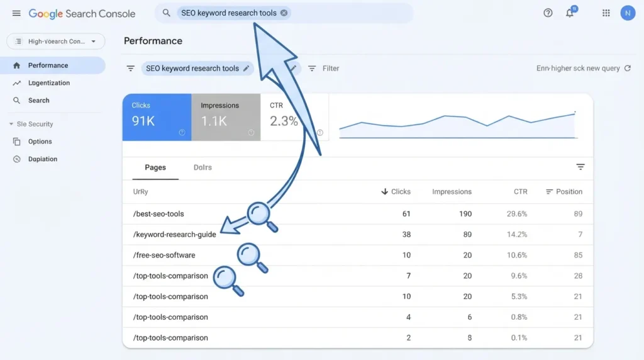The height and width of the screenshot is (360, 644).
Task: Switch to the Pages tab
Action: click(155, 167)
